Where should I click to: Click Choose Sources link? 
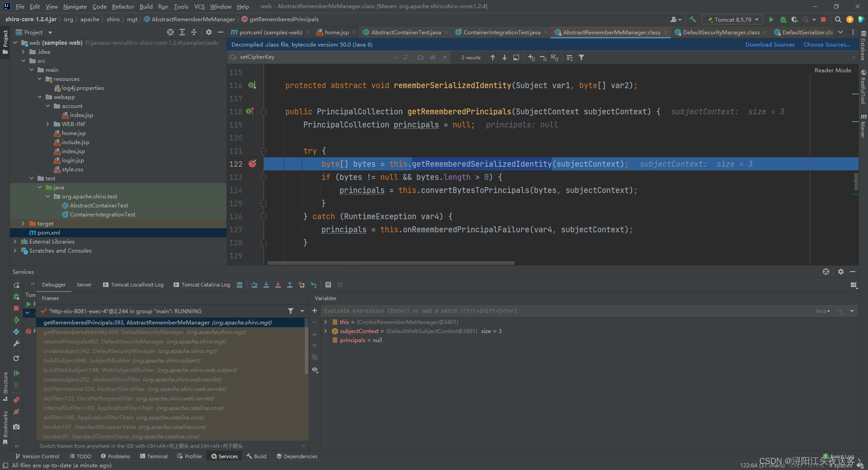pyautogui.click(x=827, y=44)
